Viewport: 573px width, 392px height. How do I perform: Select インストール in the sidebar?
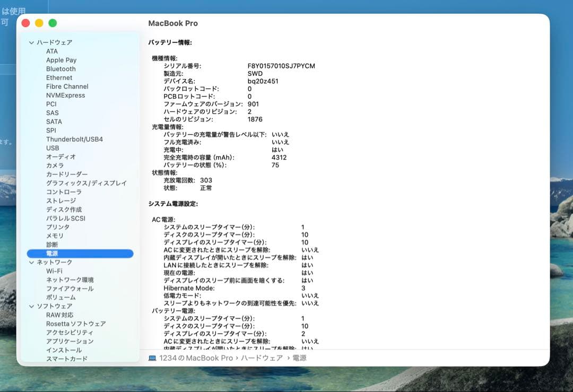(64, 350)
